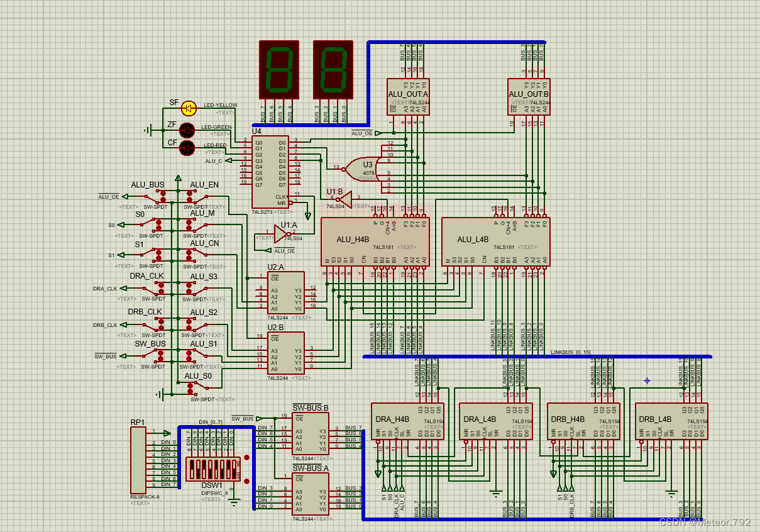This screenshot has height=532, width=760.
Task: Select the ALU_L4B 74LS181 chip
Action: pos(495,241)
